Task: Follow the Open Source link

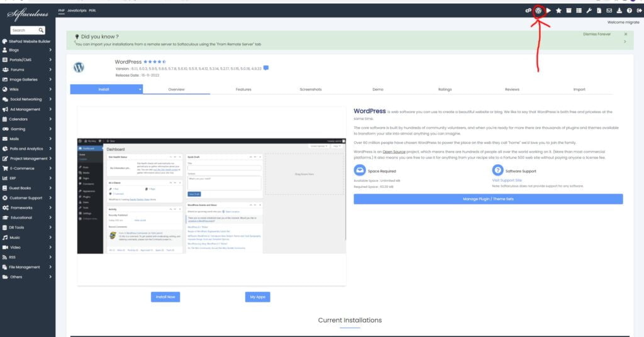Action: (x=394, y=152)
